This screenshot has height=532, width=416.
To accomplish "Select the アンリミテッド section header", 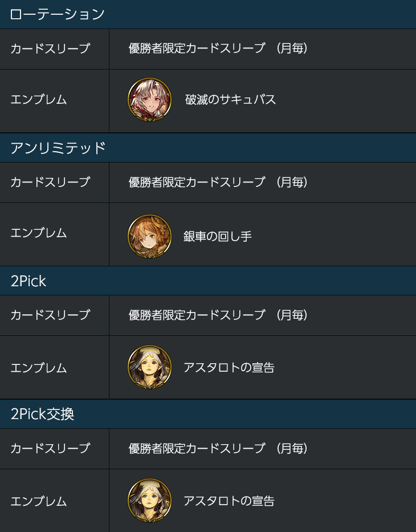I will [208, 148].
